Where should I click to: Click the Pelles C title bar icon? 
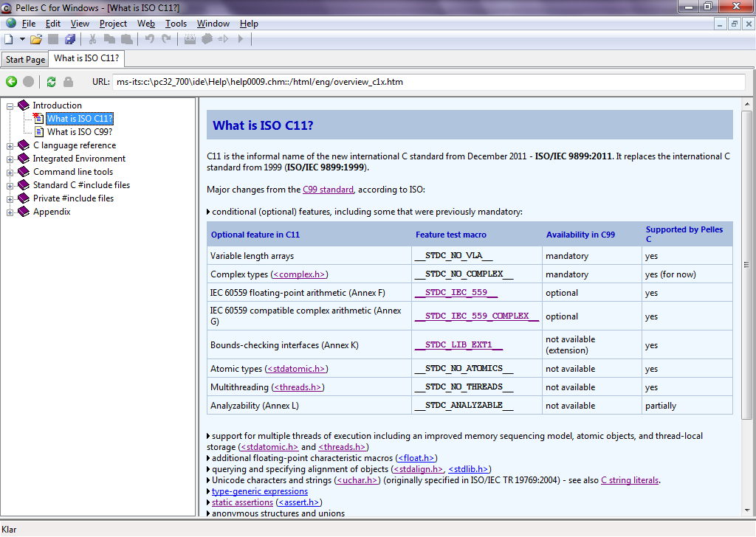coord(6,7)
